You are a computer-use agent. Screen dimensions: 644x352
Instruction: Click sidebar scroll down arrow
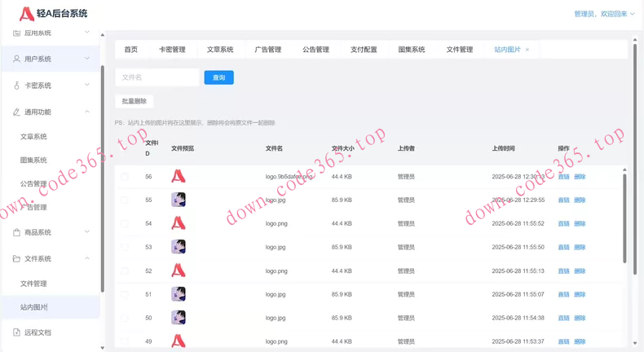coord(102,348)
